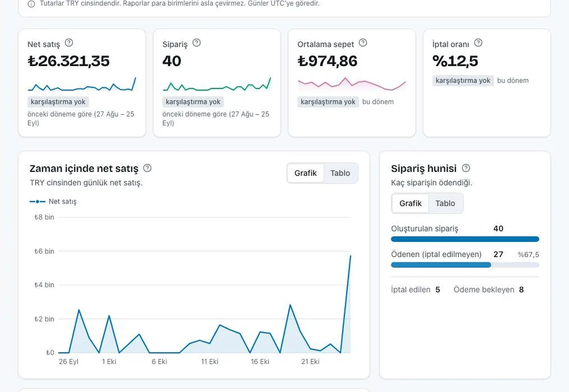Open help icon next to Net satış
This screenshot has width=569, height=392.
[69, 43]
